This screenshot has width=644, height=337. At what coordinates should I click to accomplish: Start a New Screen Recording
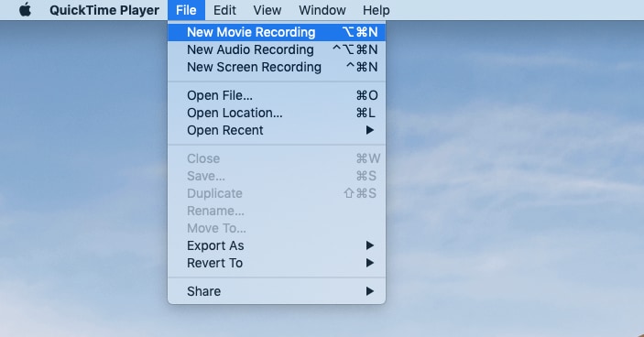[277, 67]
